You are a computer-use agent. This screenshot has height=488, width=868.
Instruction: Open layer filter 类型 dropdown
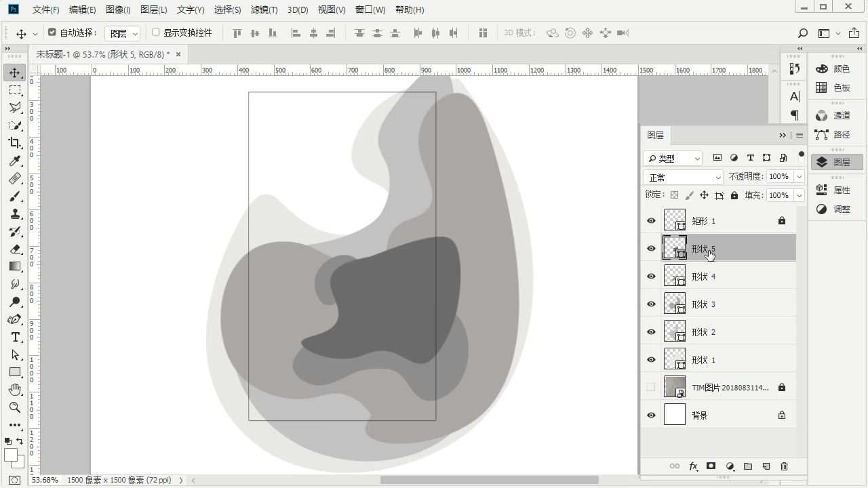[673, 158]
